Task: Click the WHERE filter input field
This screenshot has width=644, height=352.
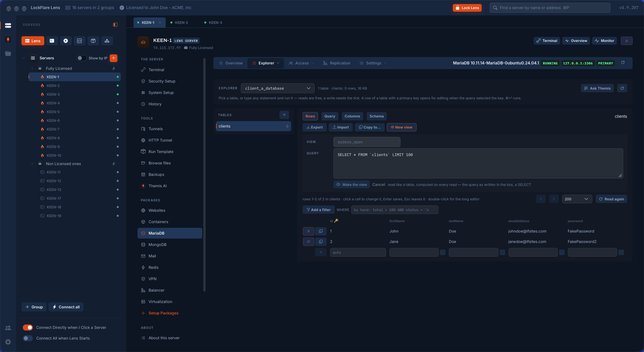Action: point(394,210)
